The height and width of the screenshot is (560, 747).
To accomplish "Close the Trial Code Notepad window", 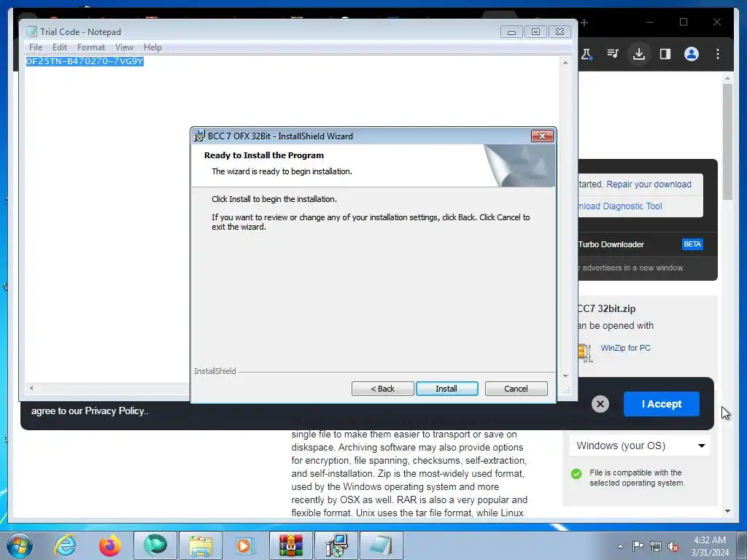I will (560, 32).
